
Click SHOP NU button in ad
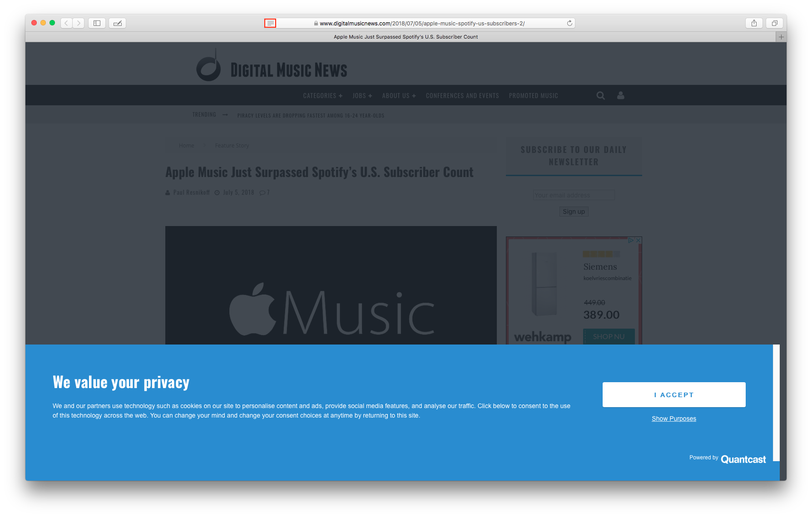[x=609, y=336]
